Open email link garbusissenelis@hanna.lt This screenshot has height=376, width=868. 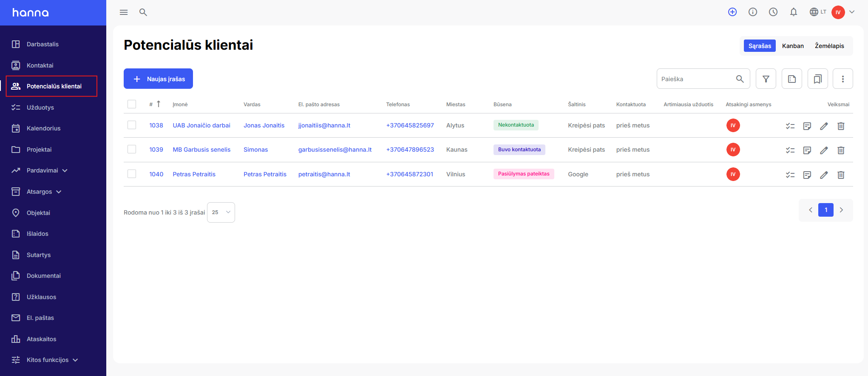335,150
